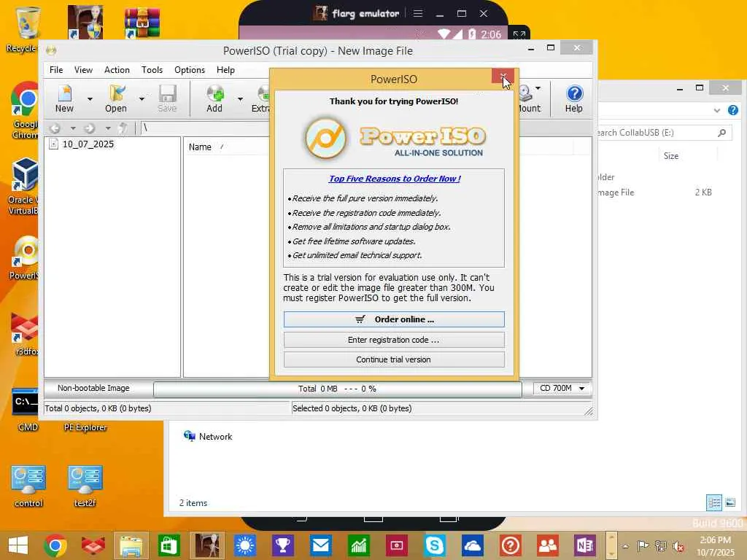Click the Open toolbar icon in PowerISO
Screen dimensions: 747x560
(116, 98)
